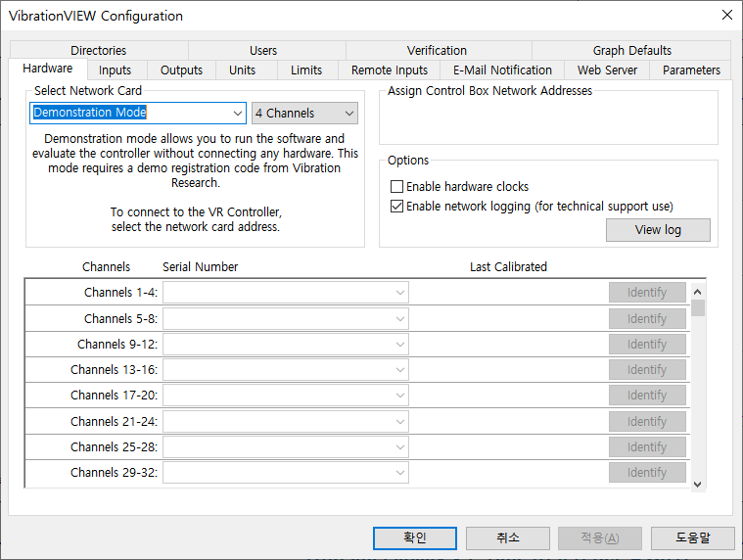Confirm with the 확인 button
Image resolution: width=743 pixels, height=560 pixels.
415,538
